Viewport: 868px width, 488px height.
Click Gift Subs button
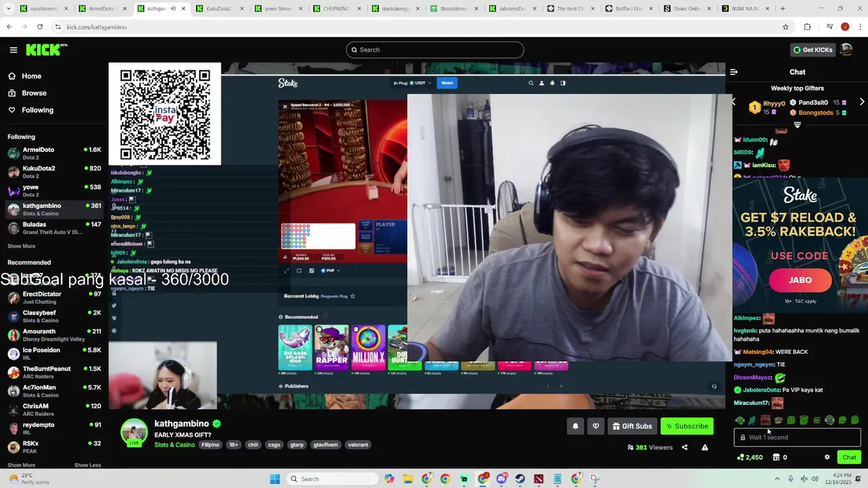[632, 426]
